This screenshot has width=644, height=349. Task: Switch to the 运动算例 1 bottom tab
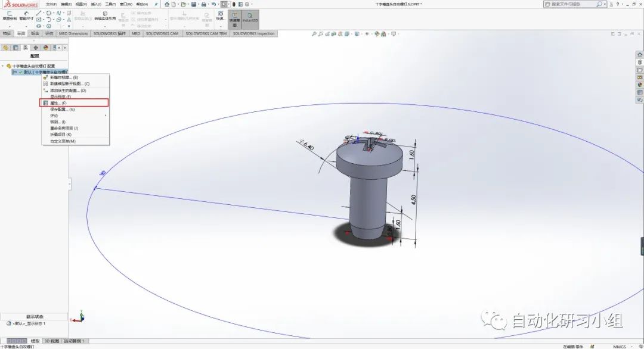pos(75,341)
